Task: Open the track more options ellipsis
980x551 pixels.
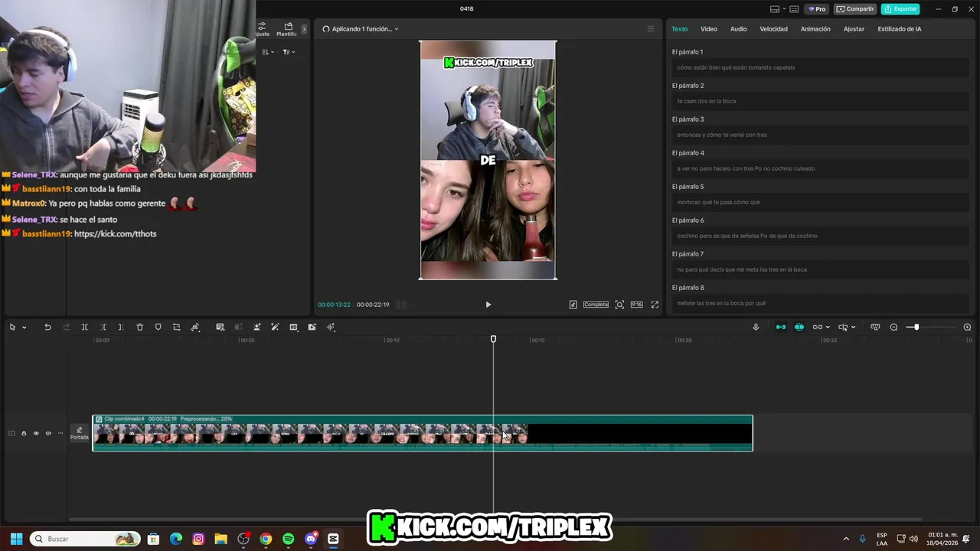Action: click(60, 433)
